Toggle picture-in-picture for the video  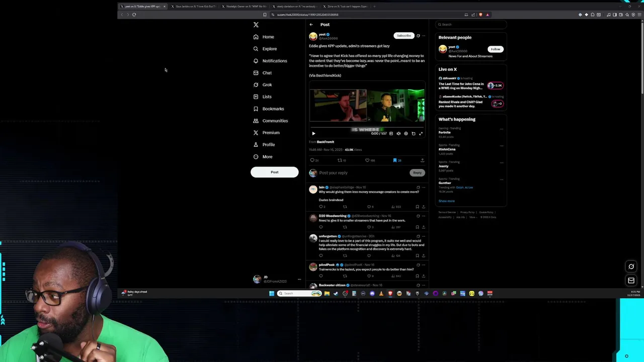(x=414, y=134)
